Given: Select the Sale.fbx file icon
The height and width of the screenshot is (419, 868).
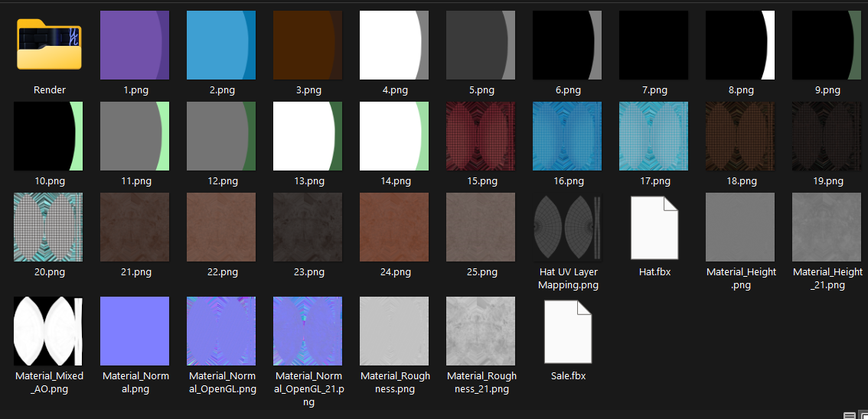Looking at the screenshot, I should [568, 332].
